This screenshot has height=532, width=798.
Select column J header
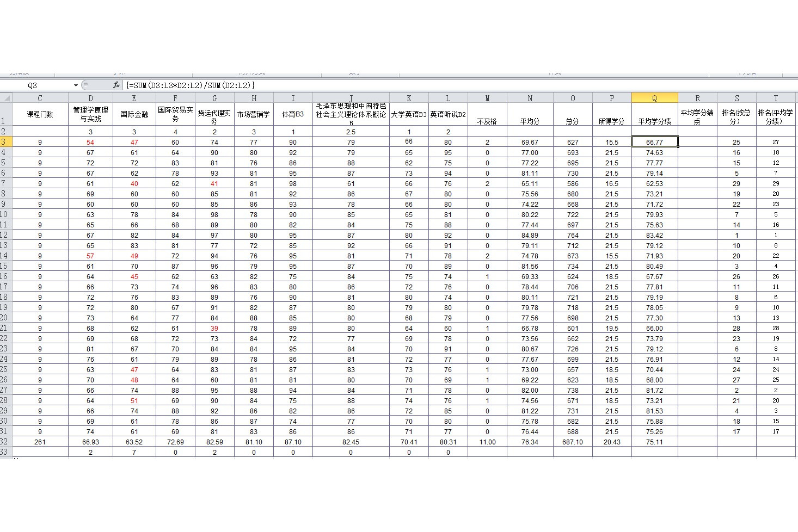pos(351,98)
